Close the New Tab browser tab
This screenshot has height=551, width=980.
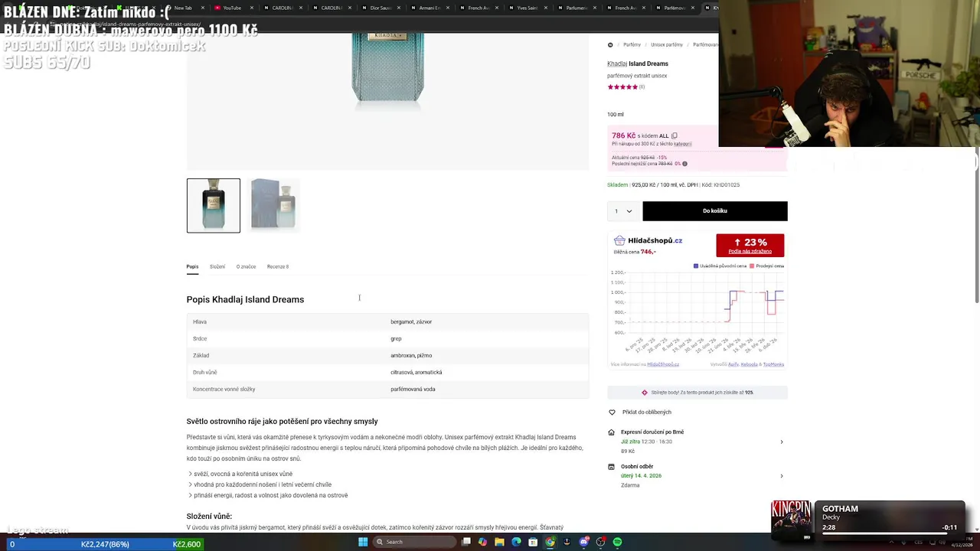[x=202, y=8]
